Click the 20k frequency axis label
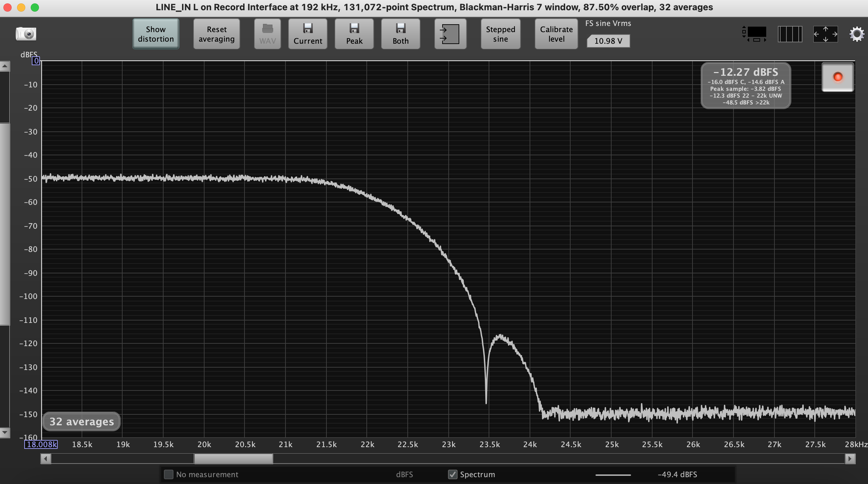868x484 pixels. pos(204,444)
